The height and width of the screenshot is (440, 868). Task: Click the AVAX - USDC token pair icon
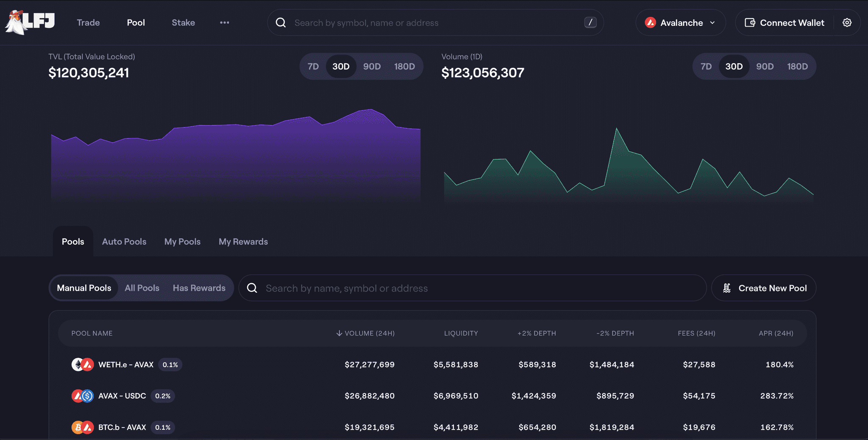point(83,396)
